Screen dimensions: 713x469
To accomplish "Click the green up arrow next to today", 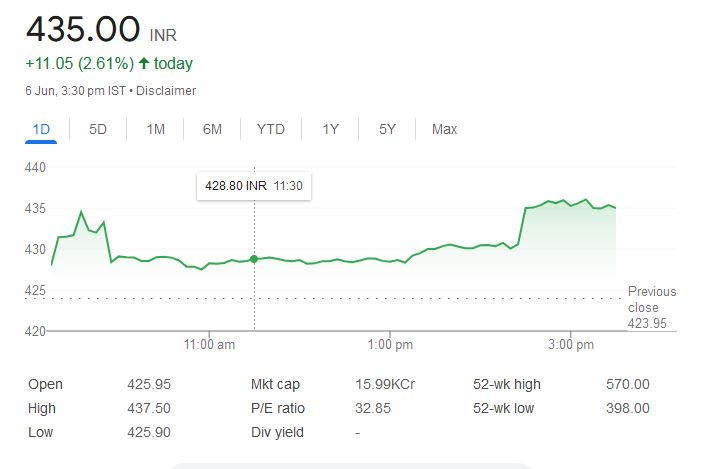I will pyautogui.click(x=145, y=63).
